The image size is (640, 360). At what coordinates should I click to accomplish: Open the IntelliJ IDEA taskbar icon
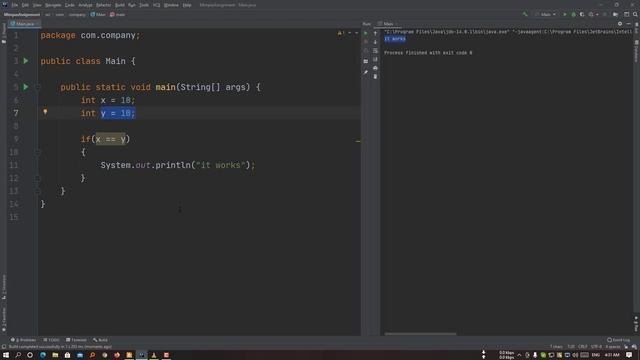[x=142, y=355]
